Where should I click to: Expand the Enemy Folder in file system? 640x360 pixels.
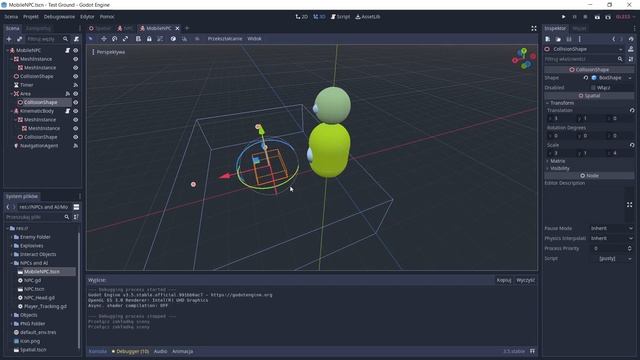coord(12,237)
